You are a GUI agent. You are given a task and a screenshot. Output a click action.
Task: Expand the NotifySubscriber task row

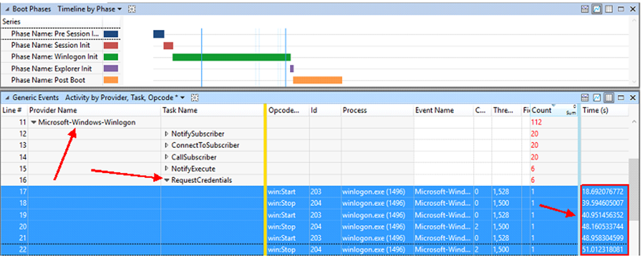tap(166, 134)
